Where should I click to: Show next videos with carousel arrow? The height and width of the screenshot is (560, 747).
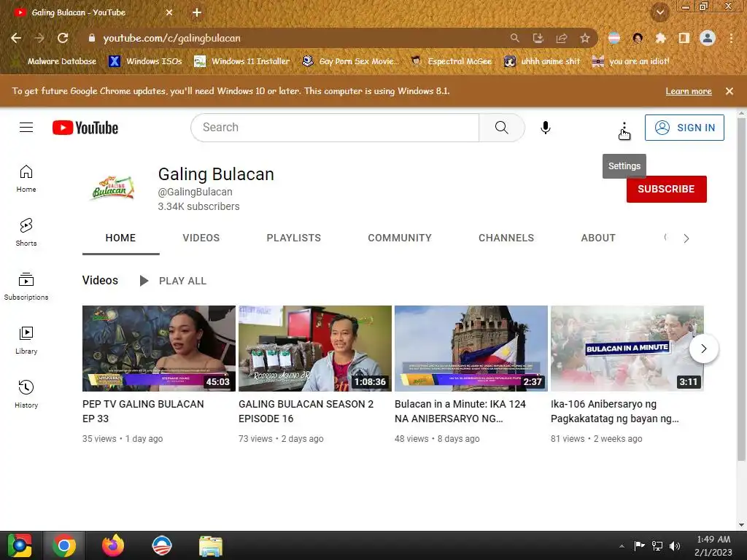pos(704,349)
